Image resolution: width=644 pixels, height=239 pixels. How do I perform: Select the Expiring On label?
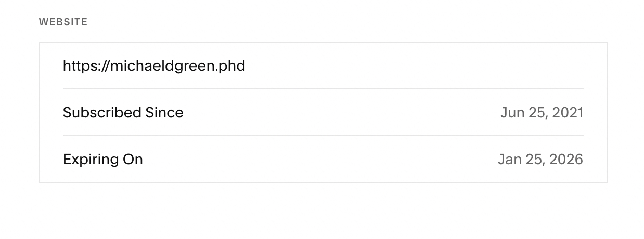[102, 160]
